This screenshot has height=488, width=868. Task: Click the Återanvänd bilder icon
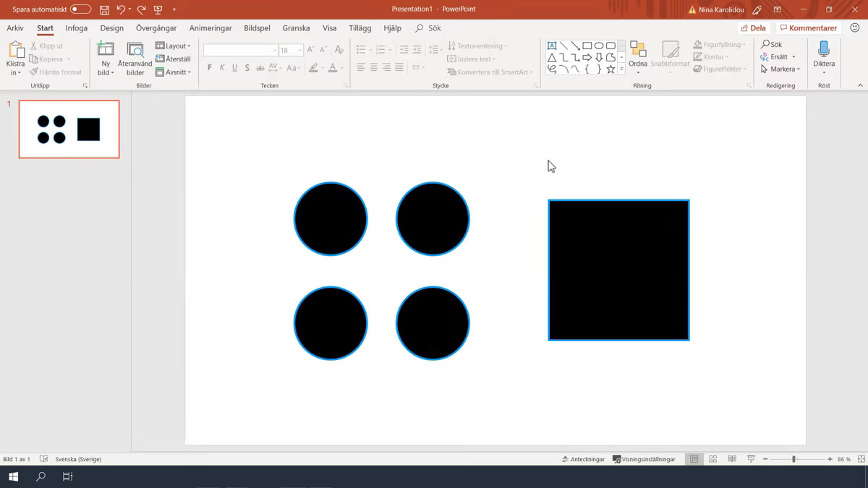[x=135, y=49]
